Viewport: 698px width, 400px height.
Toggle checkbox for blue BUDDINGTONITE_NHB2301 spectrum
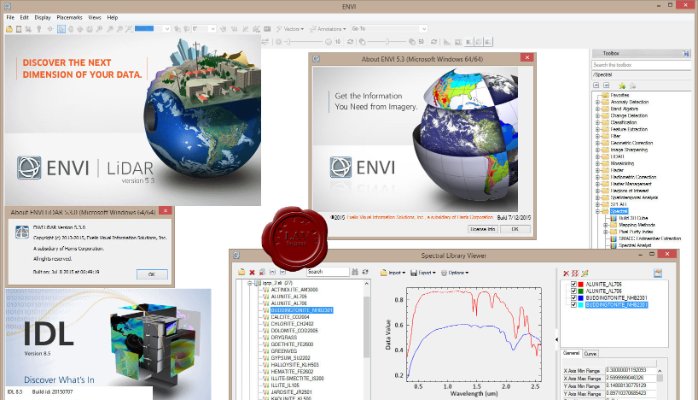point(574,298)
